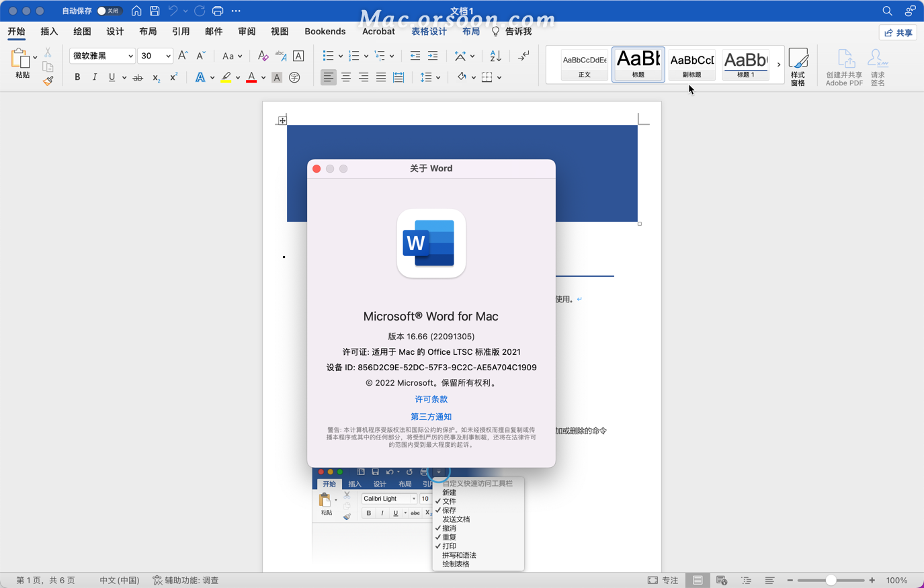Screen dimensions: 924x588
Task: Open the font size dropdown
Action: (168, 56)
